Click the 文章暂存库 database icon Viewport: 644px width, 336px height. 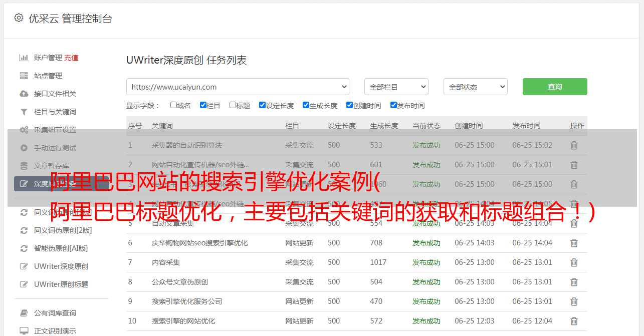click(24, 166)
